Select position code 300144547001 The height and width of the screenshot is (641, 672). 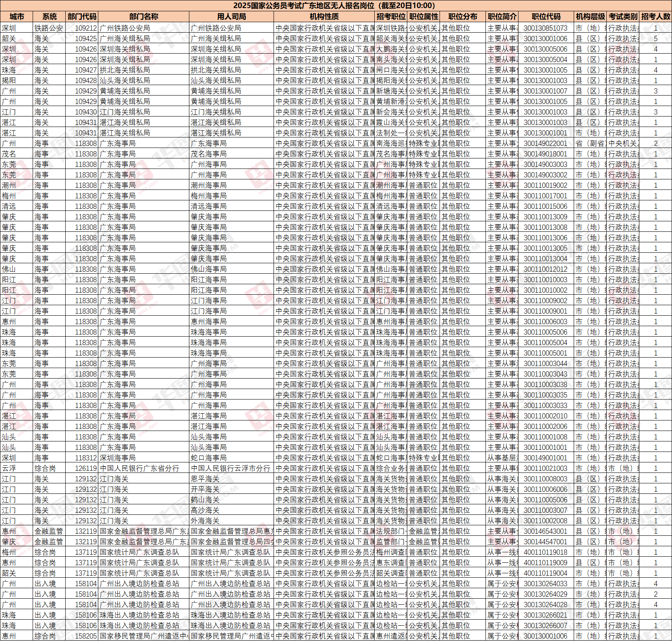coord(545,542)
